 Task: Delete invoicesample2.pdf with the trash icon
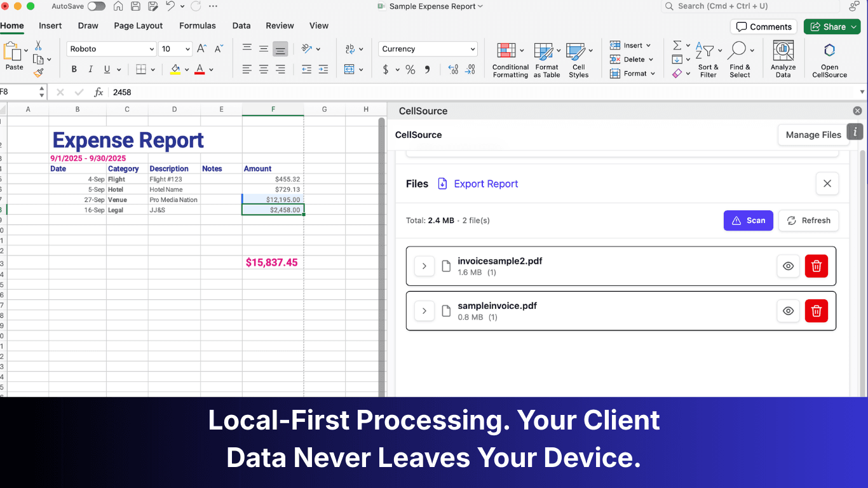click(x=817, y=266)
